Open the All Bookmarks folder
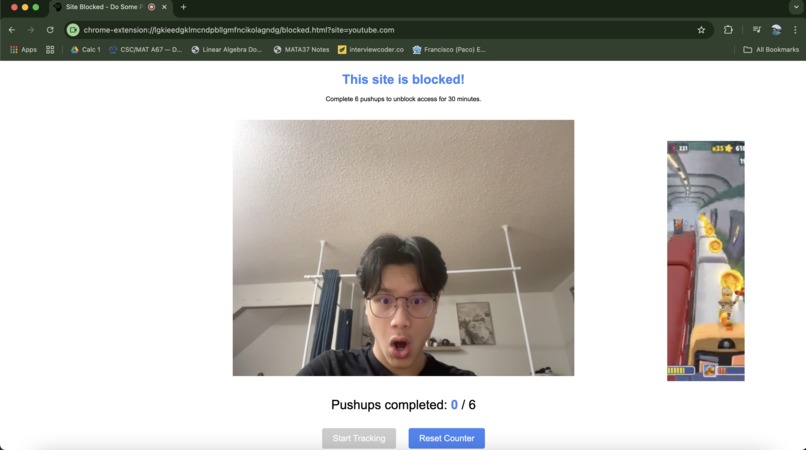806x450 pixels. tap(771, 50)
